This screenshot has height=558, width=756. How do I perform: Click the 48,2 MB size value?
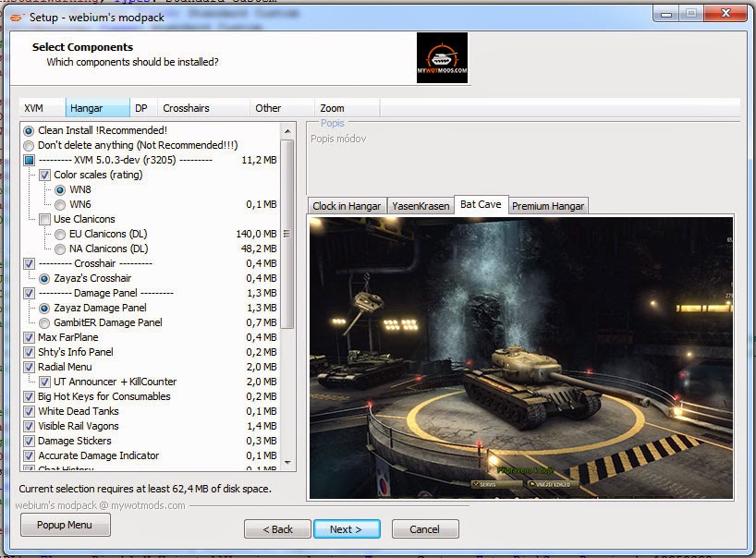(x=259, y=249)
